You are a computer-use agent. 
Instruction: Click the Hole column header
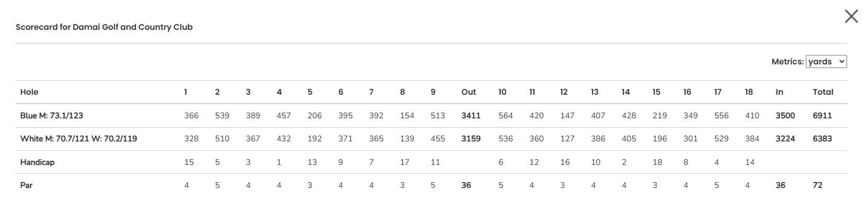point(29,92)
